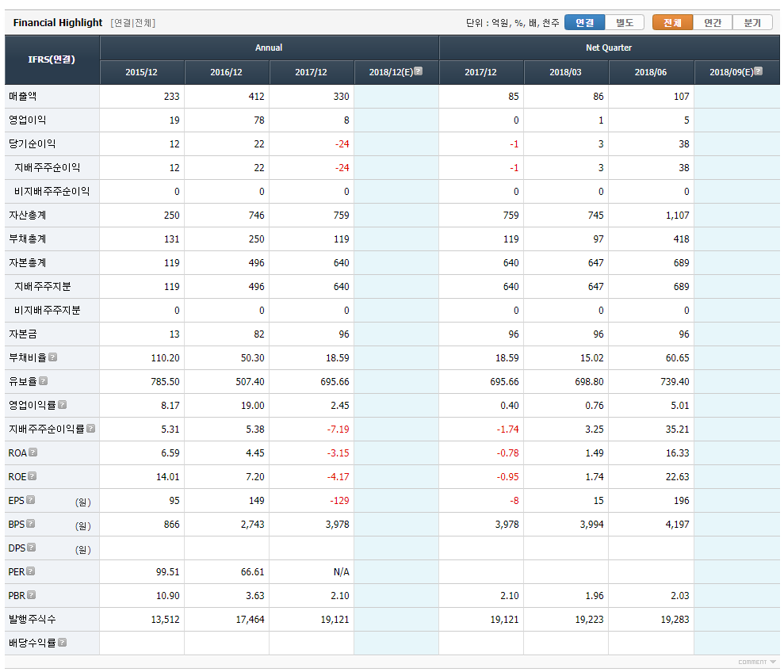Open help icon beside 부채비율
784x672 pixels.
click(53, 357)
